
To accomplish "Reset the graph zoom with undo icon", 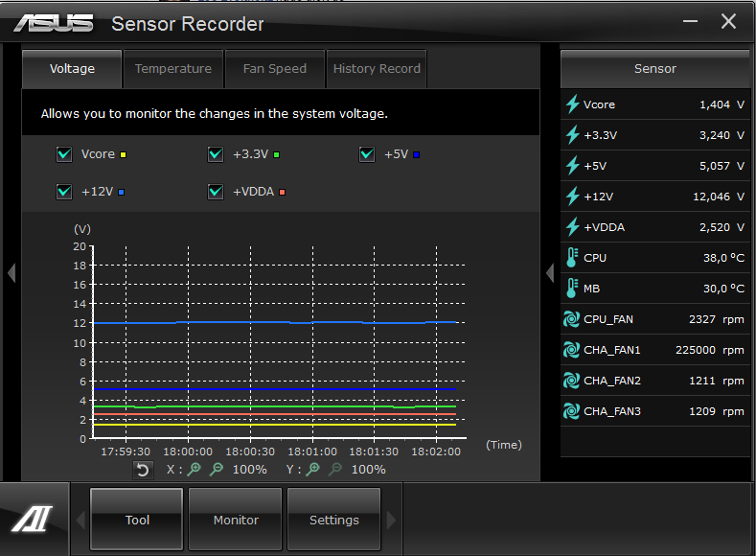I will 143,470.
